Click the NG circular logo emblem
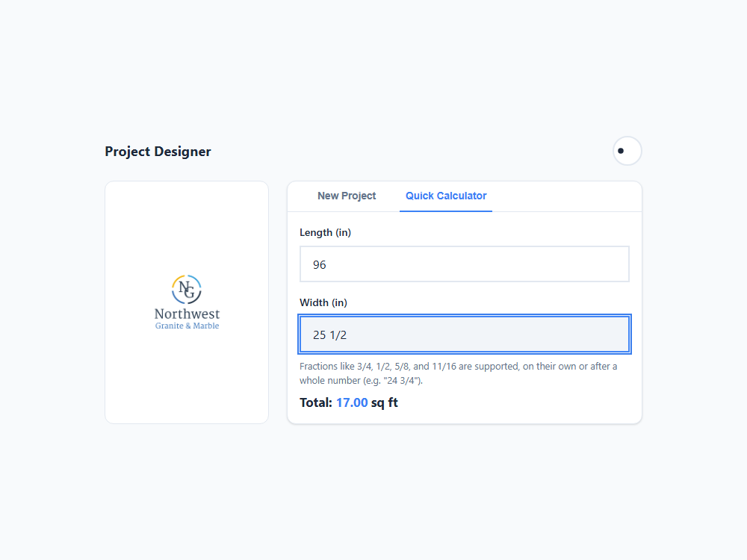747x560 pixels. [187, 290]
